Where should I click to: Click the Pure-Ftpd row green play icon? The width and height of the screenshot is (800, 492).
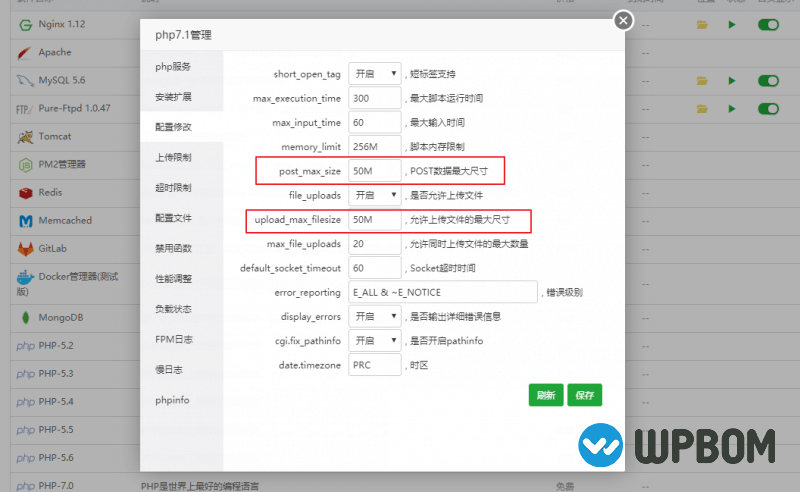732,109
